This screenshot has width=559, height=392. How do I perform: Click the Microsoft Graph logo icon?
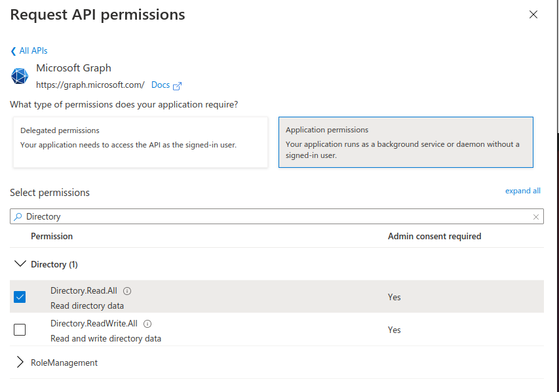[20, 76]
